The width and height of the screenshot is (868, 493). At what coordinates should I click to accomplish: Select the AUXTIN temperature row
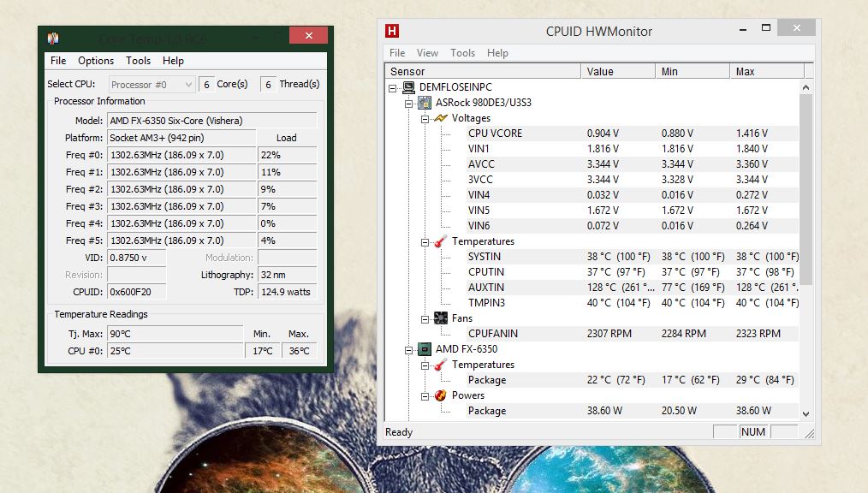click(x=633, y=288)
